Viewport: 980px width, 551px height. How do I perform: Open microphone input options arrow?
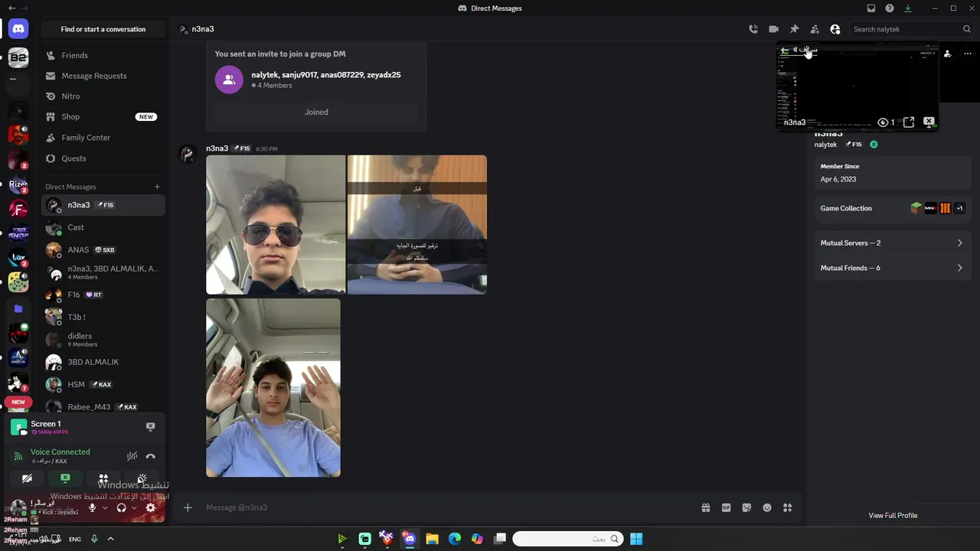(105, 507)
